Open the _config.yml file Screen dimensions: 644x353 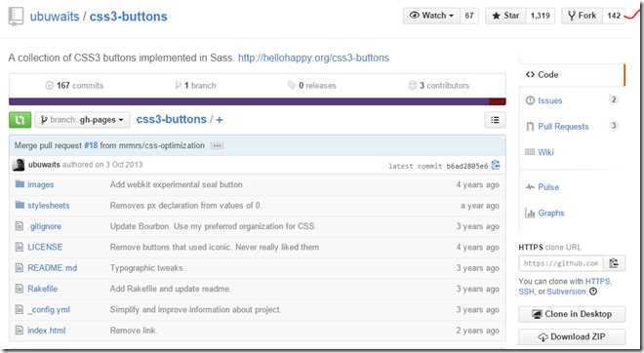point(49,310)
